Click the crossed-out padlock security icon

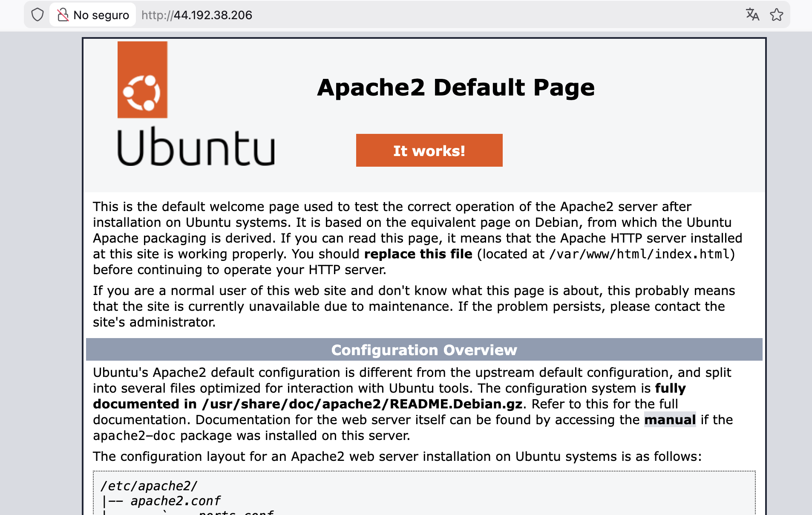tap(63, 15)
